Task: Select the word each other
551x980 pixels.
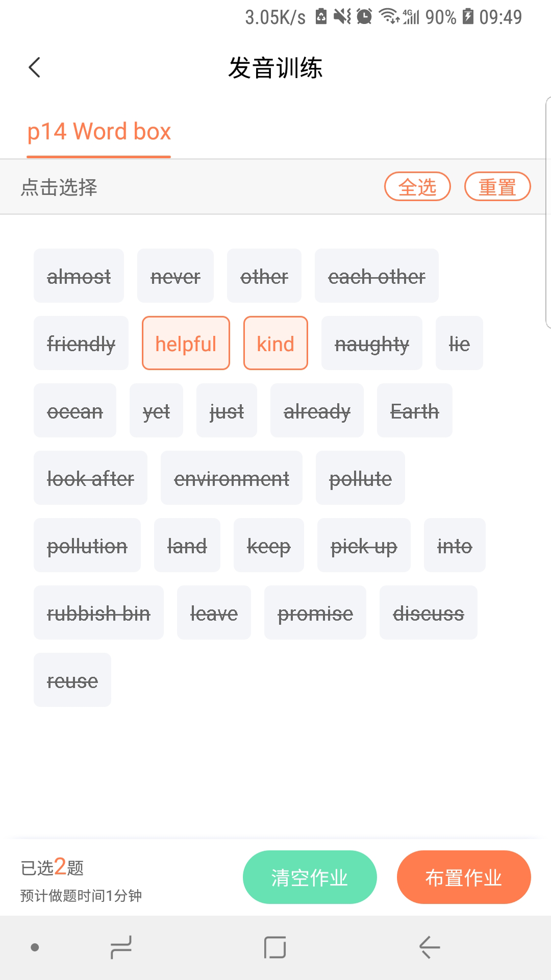Action: click(377, 276)
